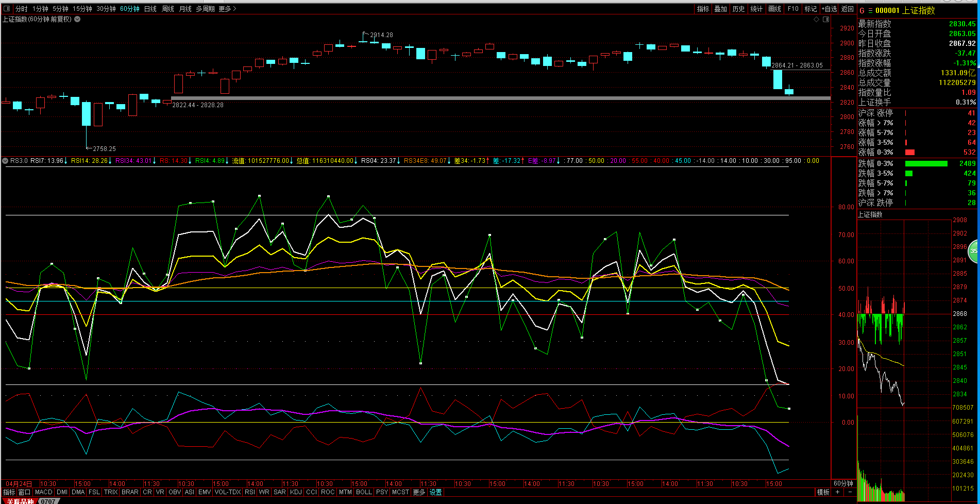This screenshot has width=980, height=504.
Task: Click the green round 35 badge
Action: click(x=974, y=251)
